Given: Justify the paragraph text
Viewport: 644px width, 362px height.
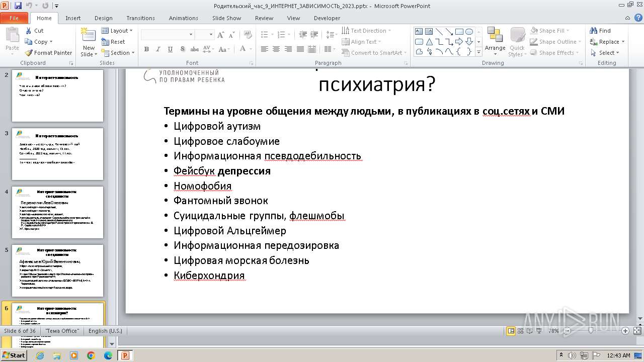Looking at the screenshot, I should tap(300, 49).
